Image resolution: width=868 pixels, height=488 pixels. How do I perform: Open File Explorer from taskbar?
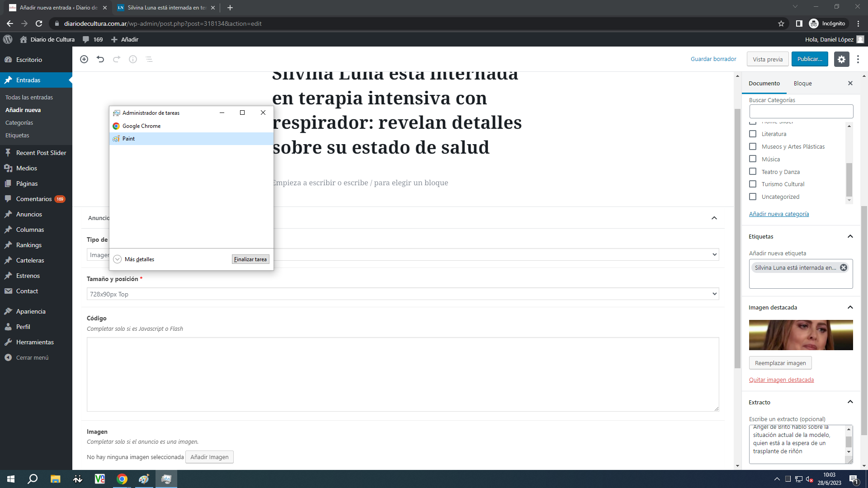[55, 479]
